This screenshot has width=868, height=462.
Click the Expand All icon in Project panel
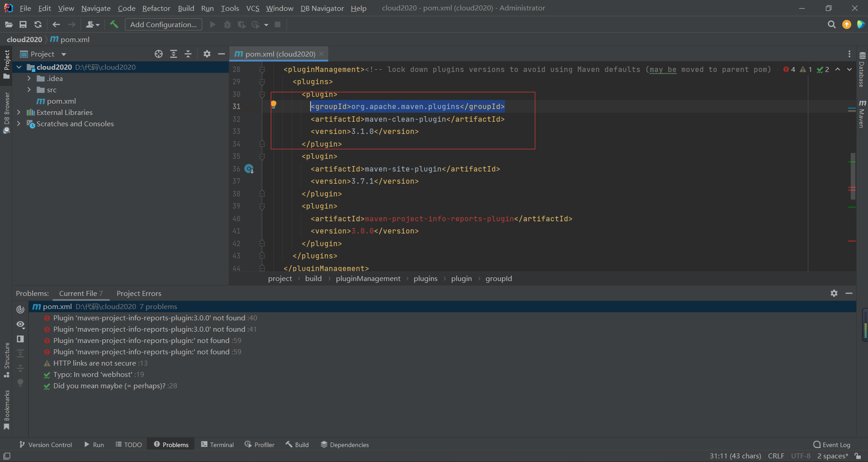coord(174,54)
